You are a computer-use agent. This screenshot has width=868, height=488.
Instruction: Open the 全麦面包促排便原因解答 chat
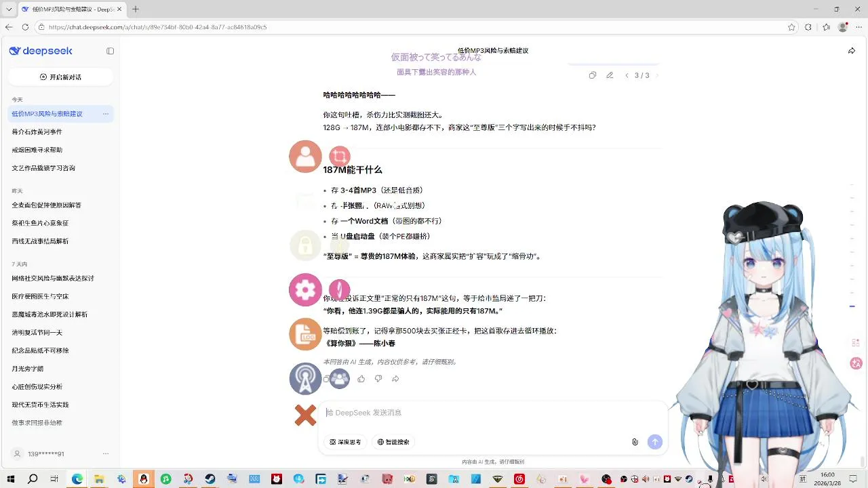(46, 205)
